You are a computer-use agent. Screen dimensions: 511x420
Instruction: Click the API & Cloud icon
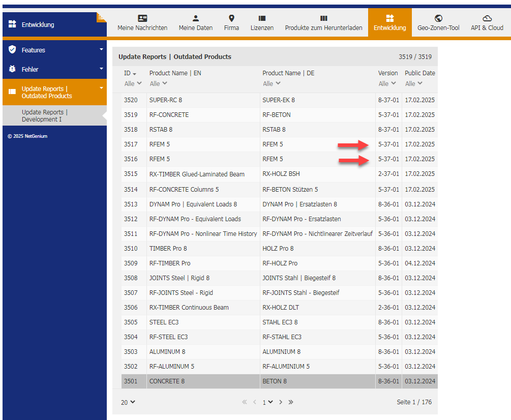[x=487, y=18]
